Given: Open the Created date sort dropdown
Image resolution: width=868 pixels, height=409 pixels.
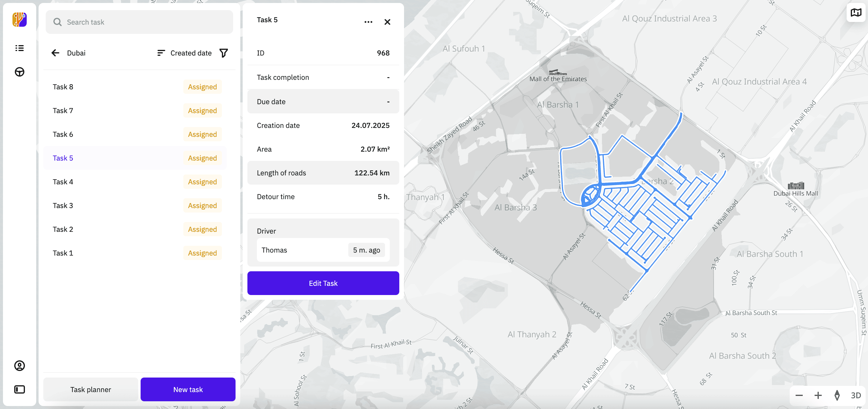Looking at the screenshot, I should pyautogui.click(x=184, y=53).
